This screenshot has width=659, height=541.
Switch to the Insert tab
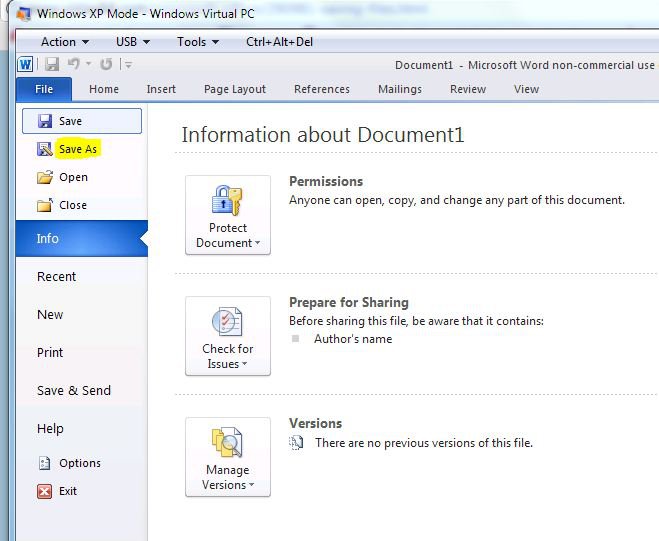[161, 89]
